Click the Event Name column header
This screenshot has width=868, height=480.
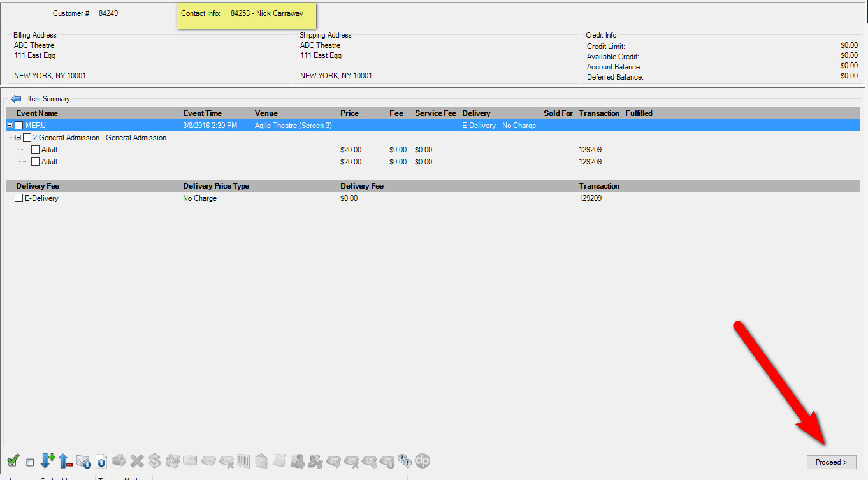[x=37, y=113]
